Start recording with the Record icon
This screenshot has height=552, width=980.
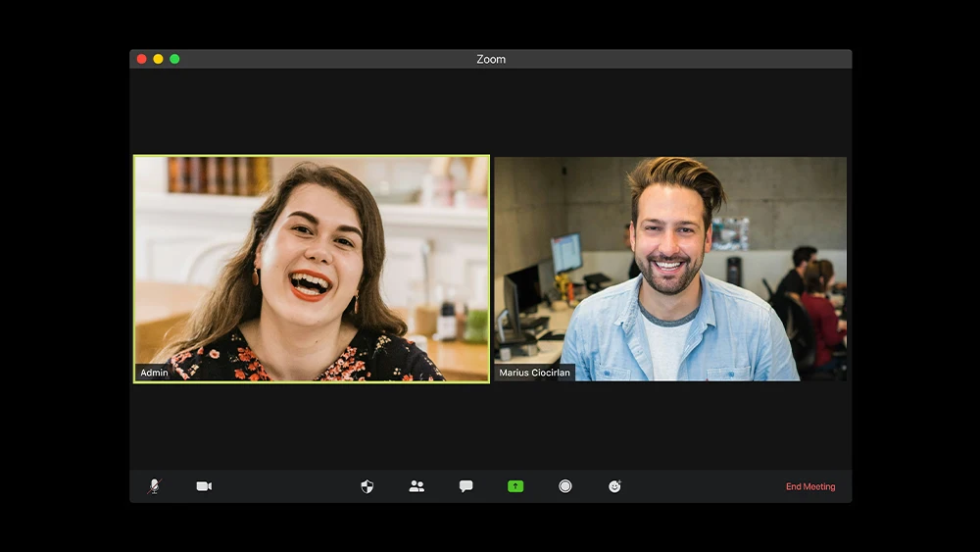point(565,486)
